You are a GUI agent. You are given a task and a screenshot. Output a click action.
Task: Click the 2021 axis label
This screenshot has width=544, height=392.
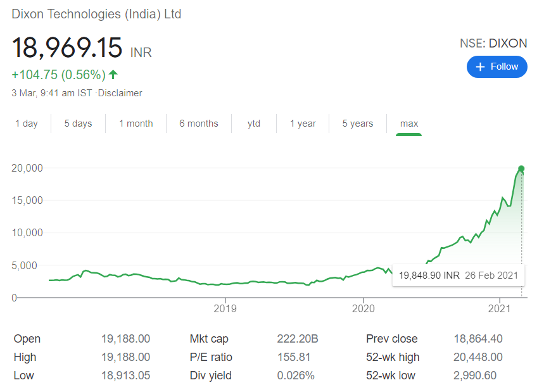(499, 308)
